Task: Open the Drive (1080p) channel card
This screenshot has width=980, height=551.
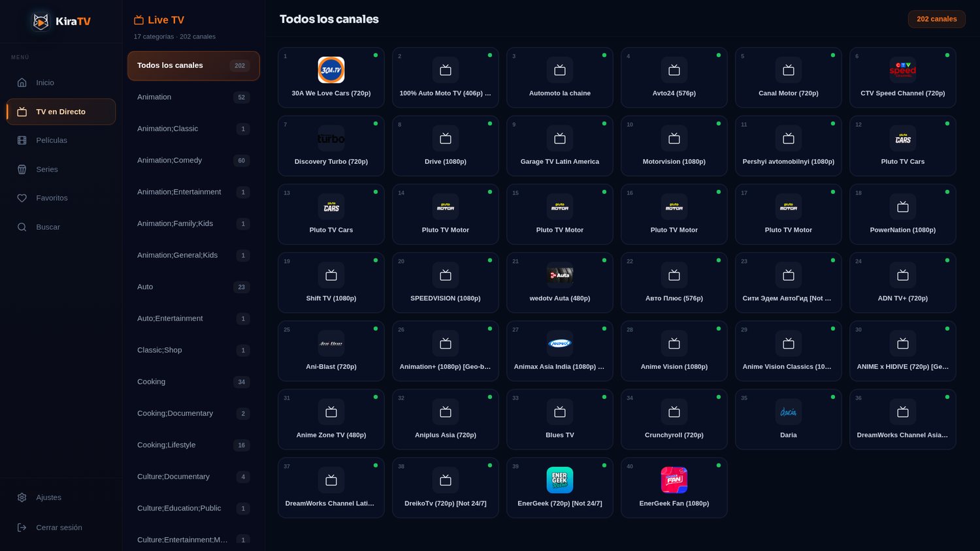Action: point(446,146)
